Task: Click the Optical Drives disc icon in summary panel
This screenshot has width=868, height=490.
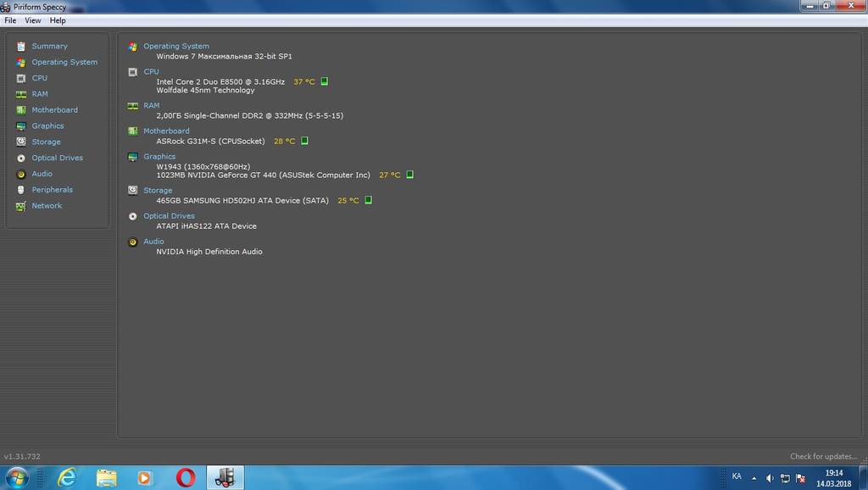Action: 133,216
